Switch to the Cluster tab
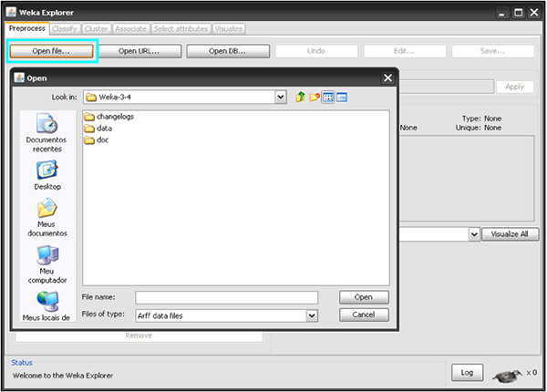The width and height of the screenshot is (547, 392). click(x=96, y=29)
